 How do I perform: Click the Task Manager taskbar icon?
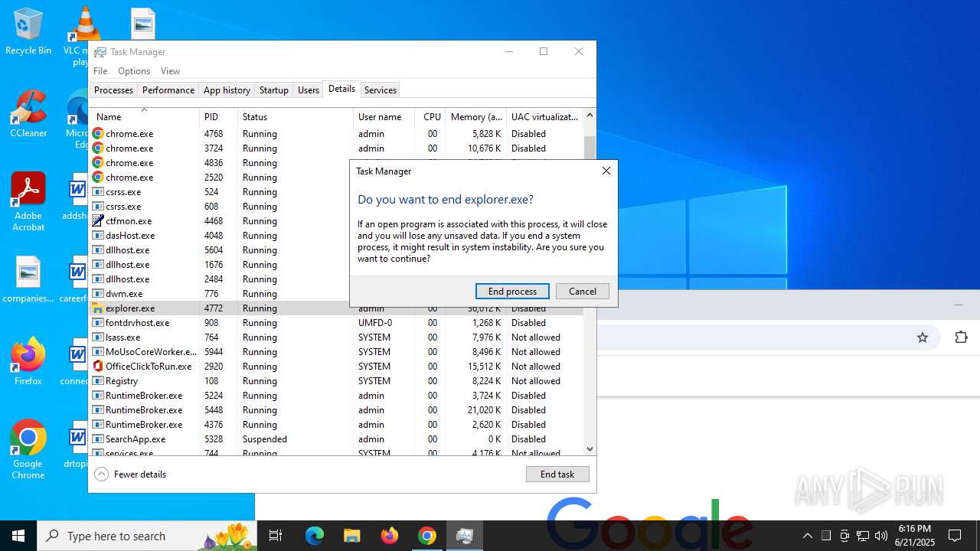(x=464, y=536)
